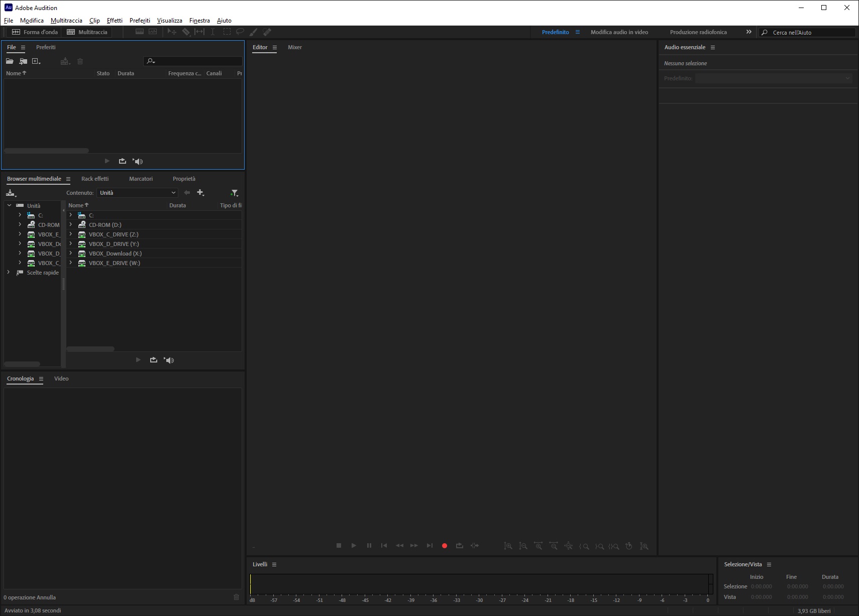Viewport: 859px width, 616px height.
Task: Open the Effetti menu
Action: tap(115, 21)
